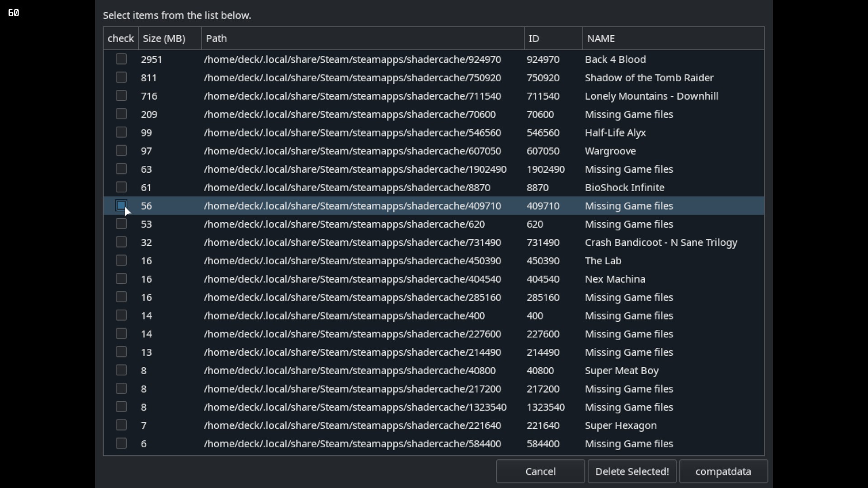This screenshot has width=868, height=488.
Task: Select Super Meat Boy shader cache entry
Action: click(120, 370)
